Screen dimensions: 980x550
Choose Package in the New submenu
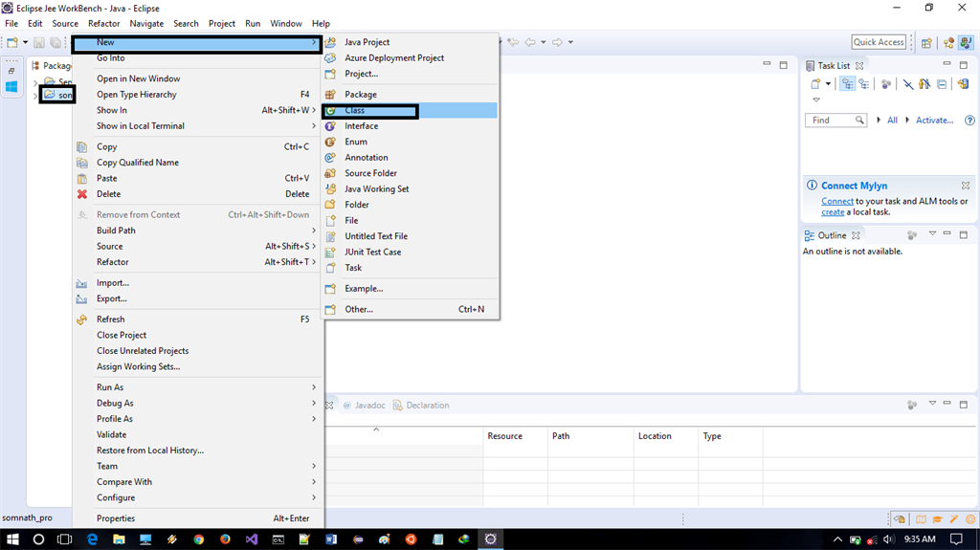tap(410, 95)
